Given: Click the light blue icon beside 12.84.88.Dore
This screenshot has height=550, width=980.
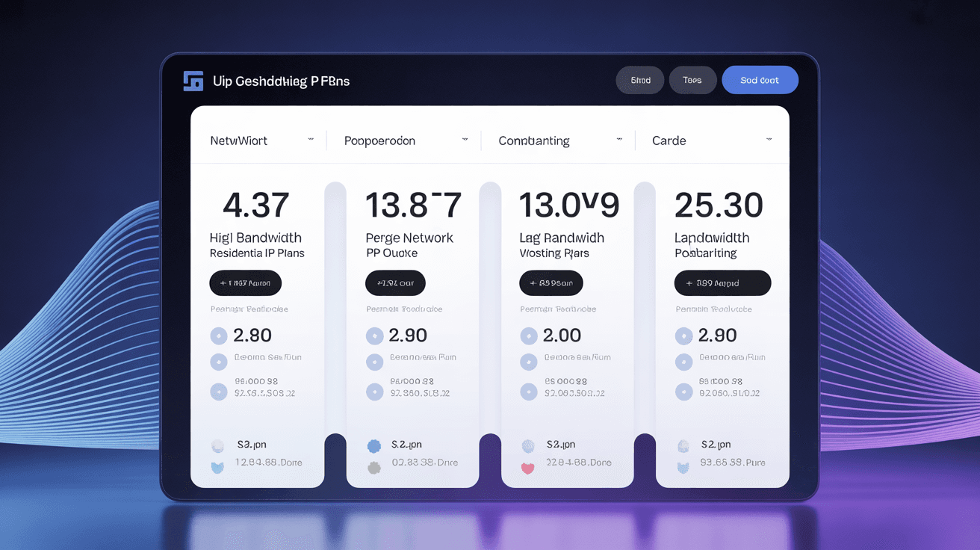Looking at the screenshot, I should pyautogui.click(x=218, y=468).
